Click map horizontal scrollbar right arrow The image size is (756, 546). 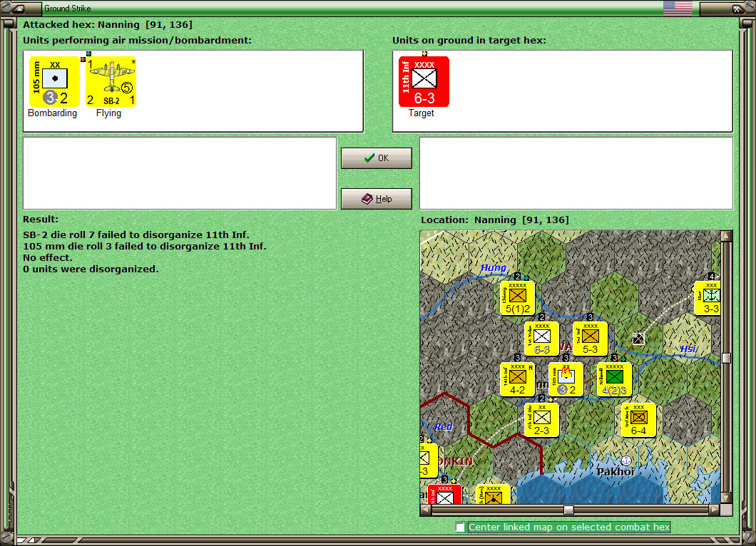715,510
